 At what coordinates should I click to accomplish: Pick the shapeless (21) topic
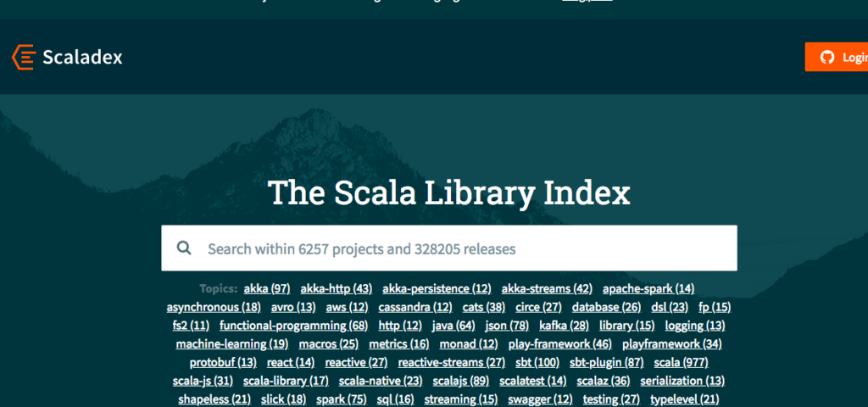(214, 399)
